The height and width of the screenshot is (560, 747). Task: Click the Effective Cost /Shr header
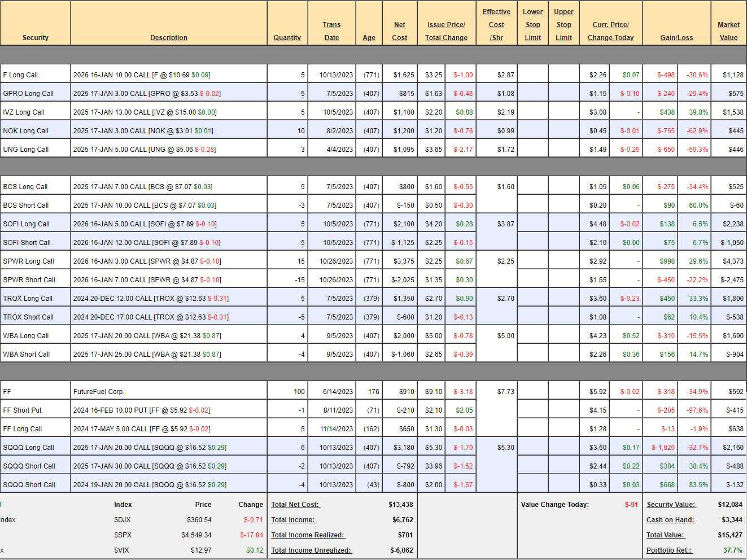(x=496, y=25)
